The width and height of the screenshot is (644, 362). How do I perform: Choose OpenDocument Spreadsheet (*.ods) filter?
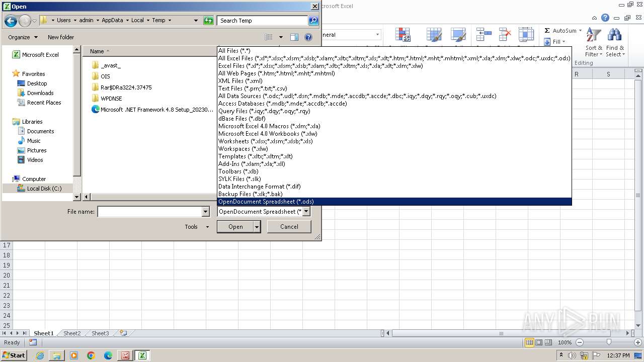(394, 202)
